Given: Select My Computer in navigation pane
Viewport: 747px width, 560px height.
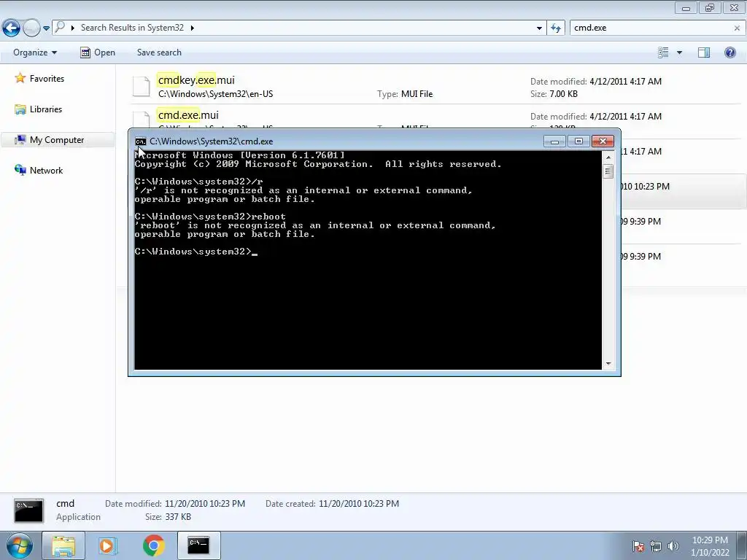Looking at the screenshot, I should pyautogui.click(x=57, y=139).
